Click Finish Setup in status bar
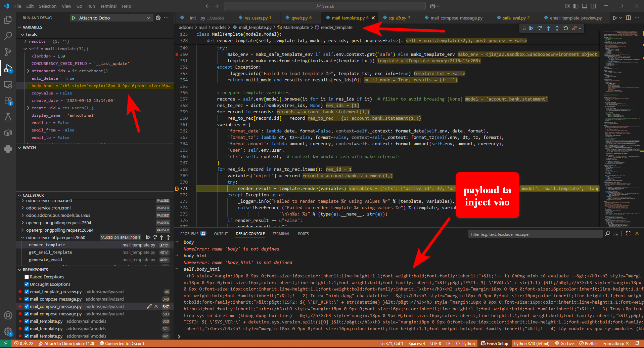 (494, 343)
